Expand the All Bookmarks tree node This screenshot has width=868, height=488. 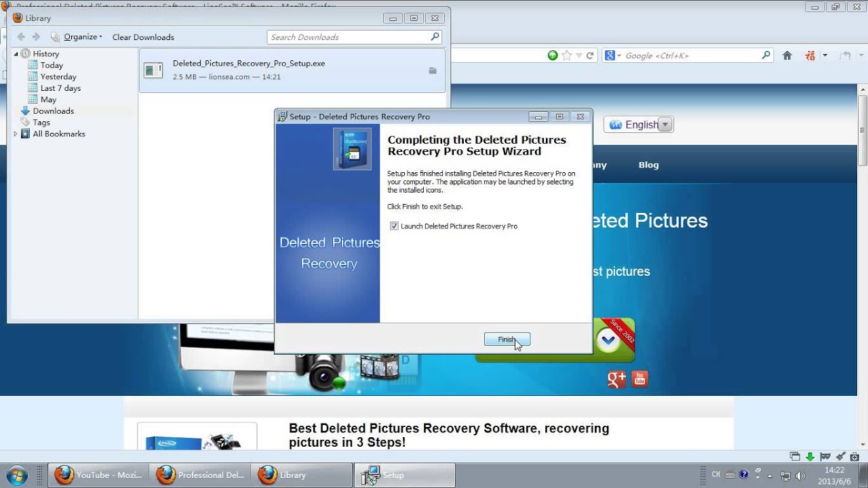click(16, 134)
